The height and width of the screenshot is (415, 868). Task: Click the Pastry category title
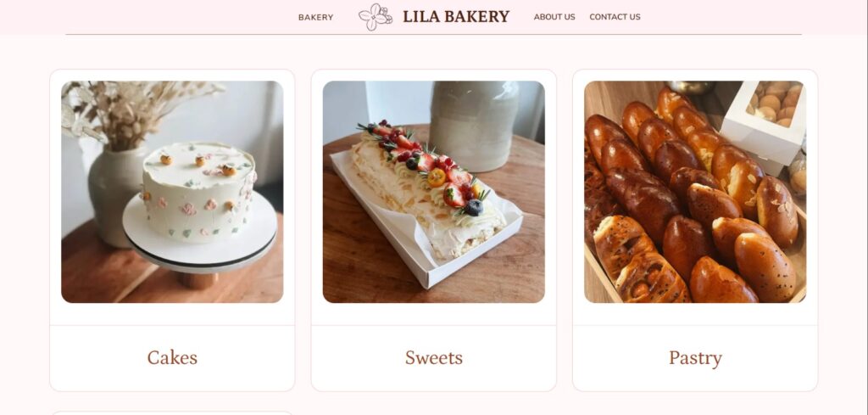tap(695, 358)
